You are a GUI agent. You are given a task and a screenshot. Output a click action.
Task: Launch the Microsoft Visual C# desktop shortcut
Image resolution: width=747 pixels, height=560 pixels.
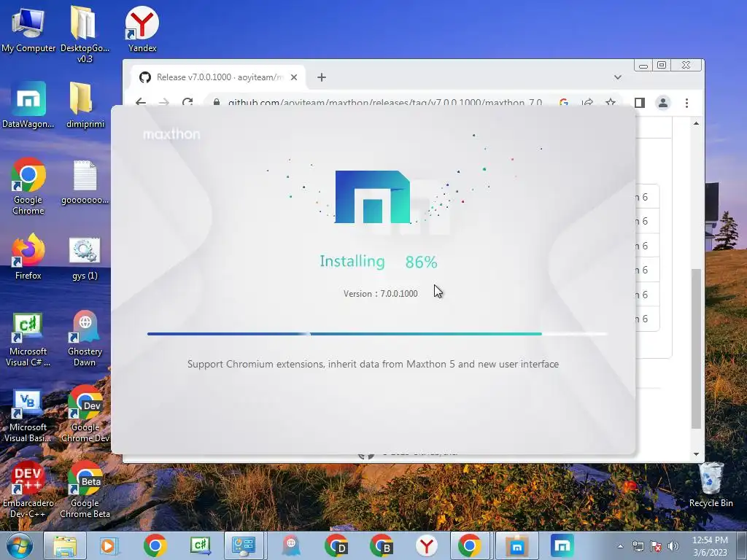pos(28,338)
